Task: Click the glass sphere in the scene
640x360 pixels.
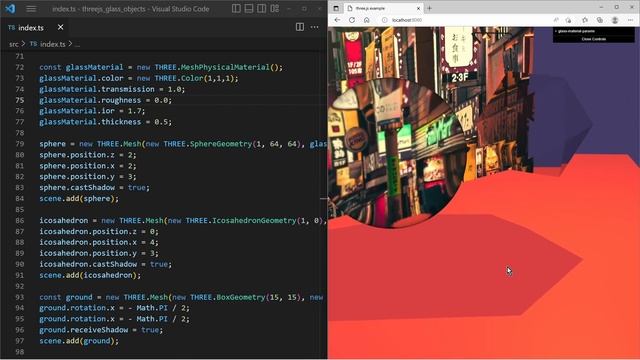Action: coord(396,153)
